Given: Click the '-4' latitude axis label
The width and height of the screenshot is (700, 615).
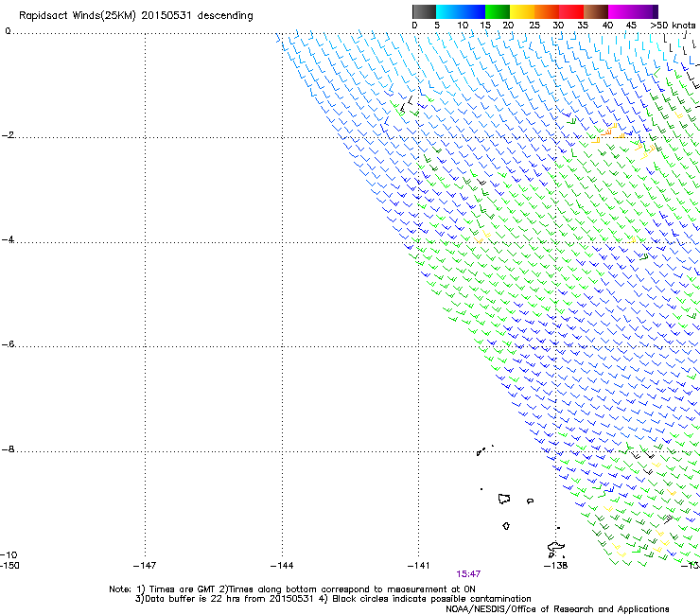Looking at the screenshot, I should (x=8, y=239).
